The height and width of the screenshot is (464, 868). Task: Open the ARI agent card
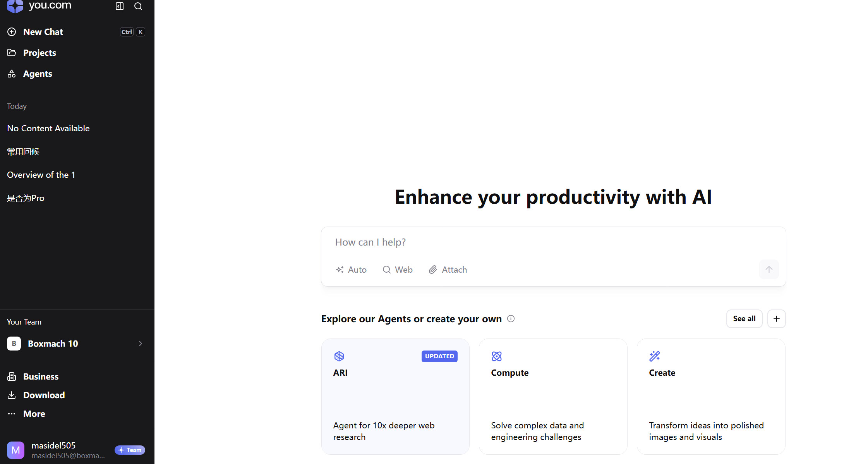[x=395, y=396]
